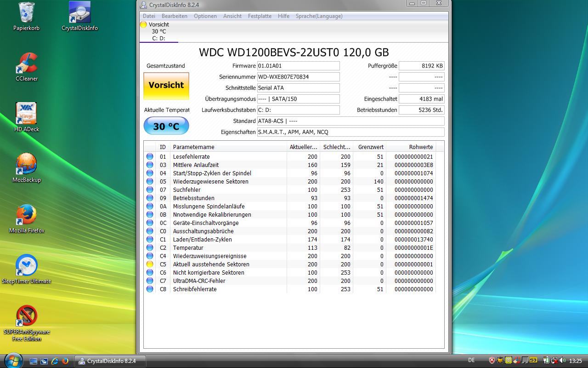
Task: Sort by the Rohwerte column header
Action: point(410,147)
